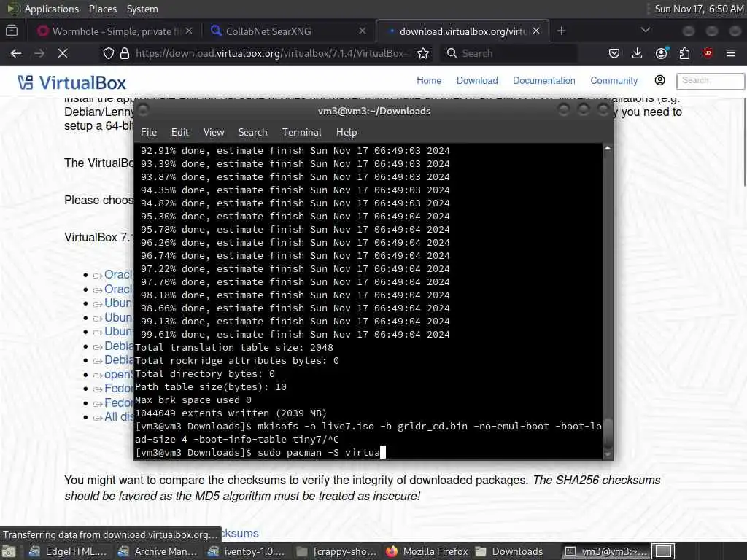Switch to the Wormhole tab

[x=115, y=31]
